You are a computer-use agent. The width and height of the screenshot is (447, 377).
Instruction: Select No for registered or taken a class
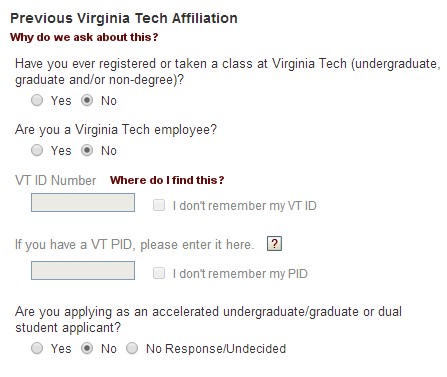coord(87,100)
